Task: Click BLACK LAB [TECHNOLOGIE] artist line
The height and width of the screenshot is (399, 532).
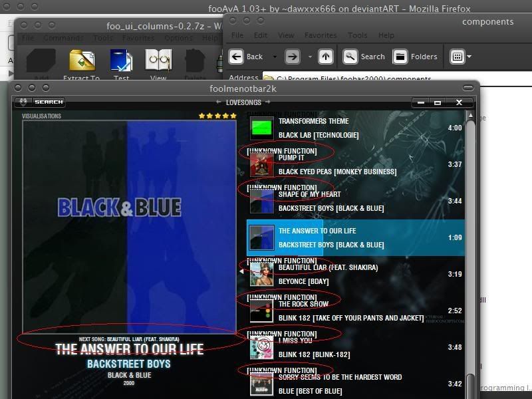Action: pyautogui.click(x=319, y=135)
